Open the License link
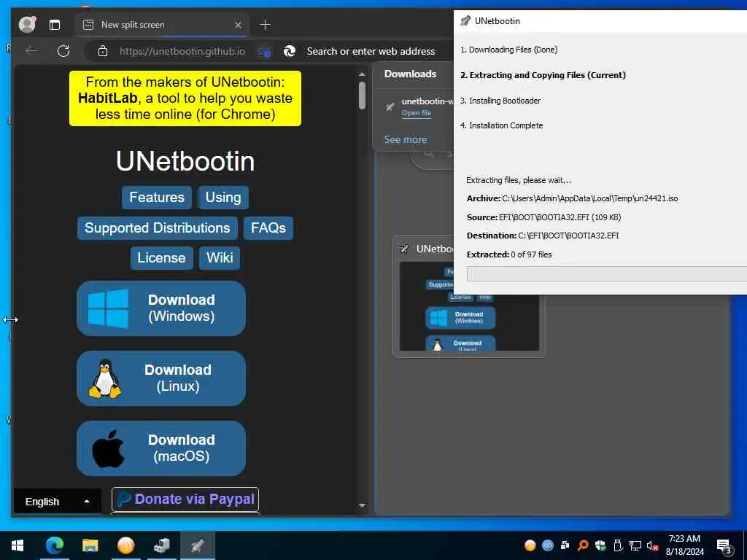Viewport: 747px width, 560px height. point(161,257)
